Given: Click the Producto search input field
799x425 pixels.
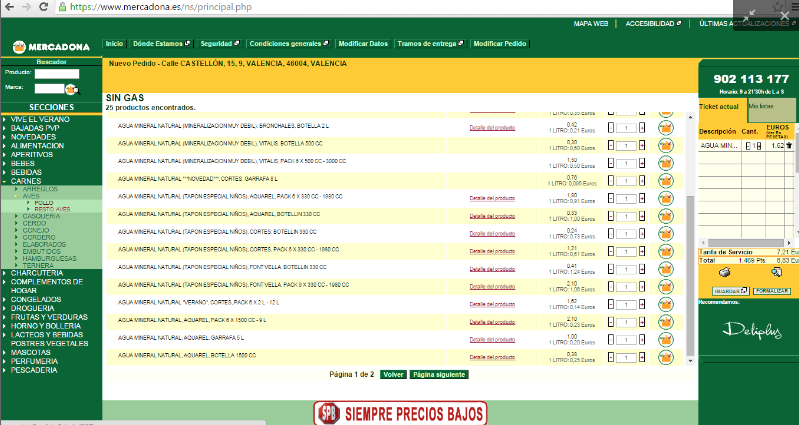Looking at the screenshot, I should point(57,74).
